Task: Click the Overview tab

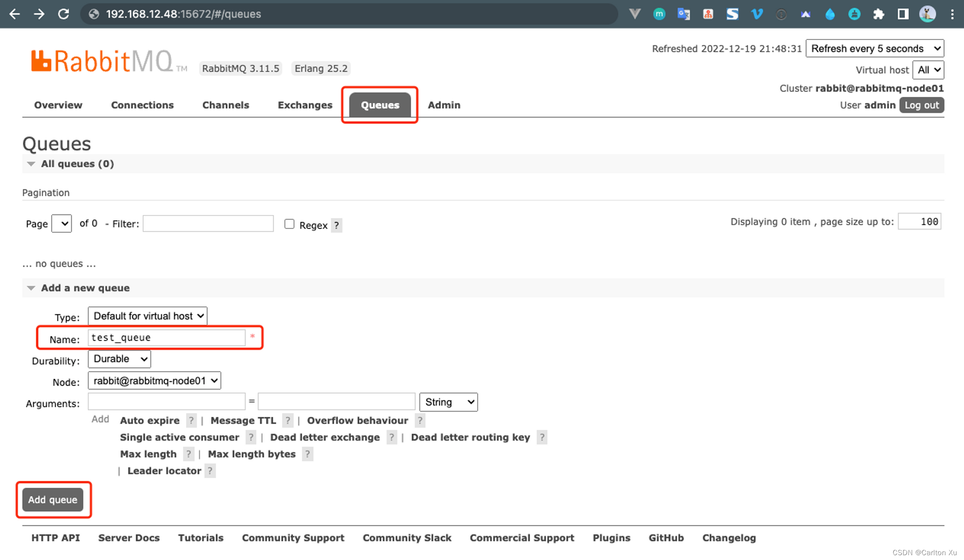Action: tap(58, 106)
